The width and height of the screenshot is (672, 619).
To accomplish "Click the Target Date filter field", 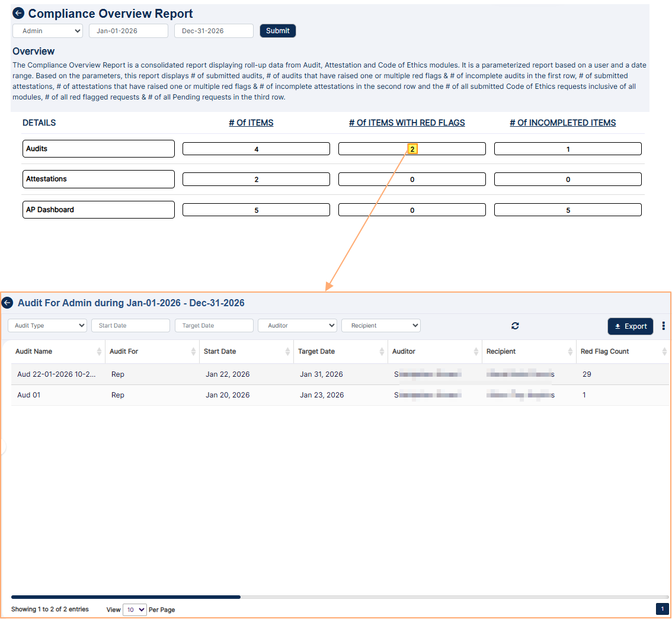I will pyautogui.click(x=214, y=325).
